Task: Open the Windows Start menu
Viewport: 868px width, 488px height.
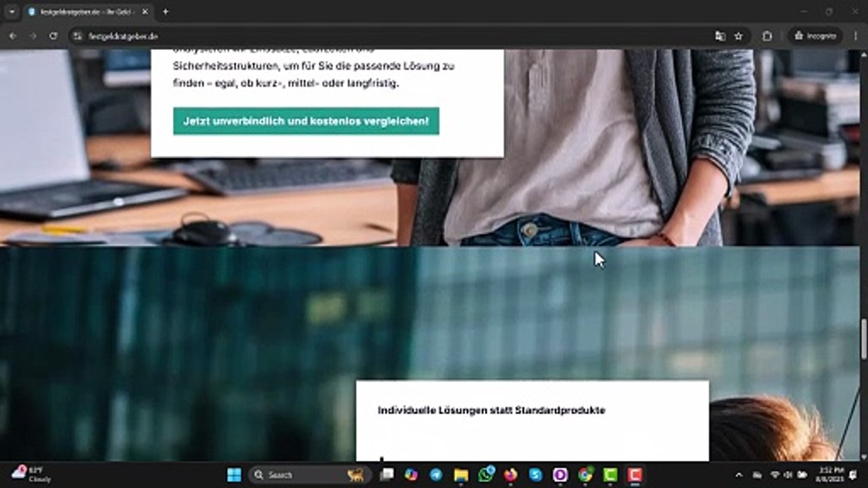Action: (234, 474)
